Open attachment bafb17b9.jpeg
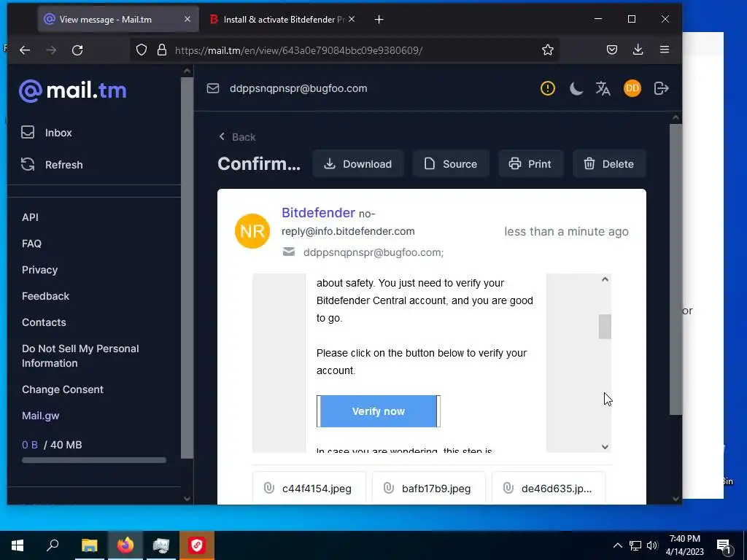 (x=429, y=488)
